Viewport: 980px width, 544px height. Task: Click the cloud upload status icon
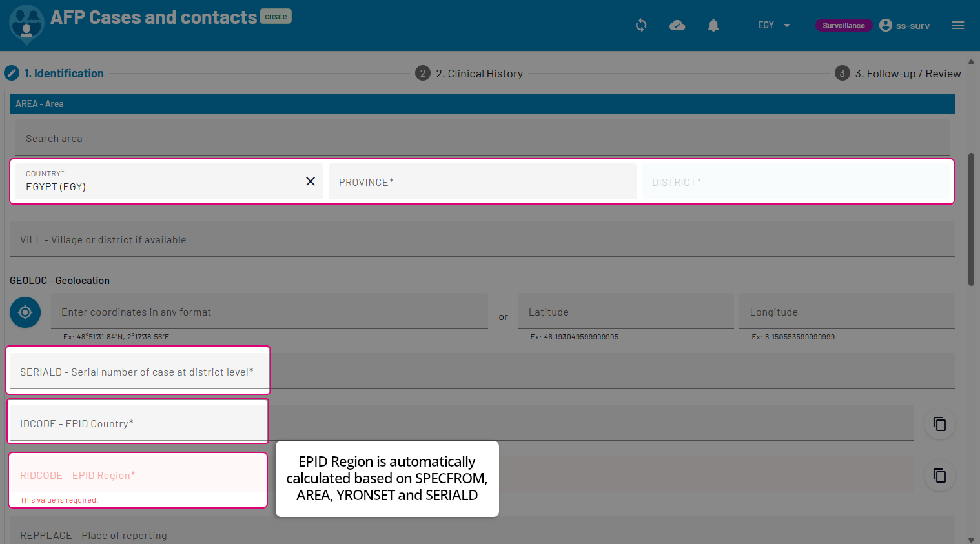[x=677, y=25]
